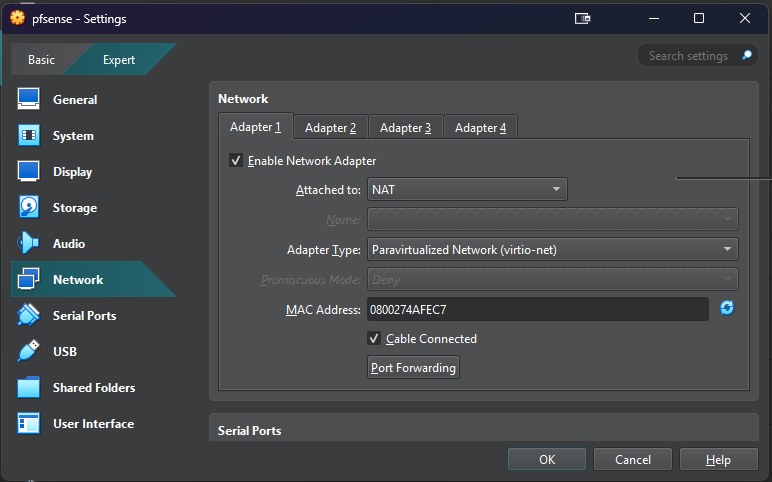The width and height of the screenshot is (772, 482).
Task: Open the Shared Folders folder icon
Action: (29, 387)
